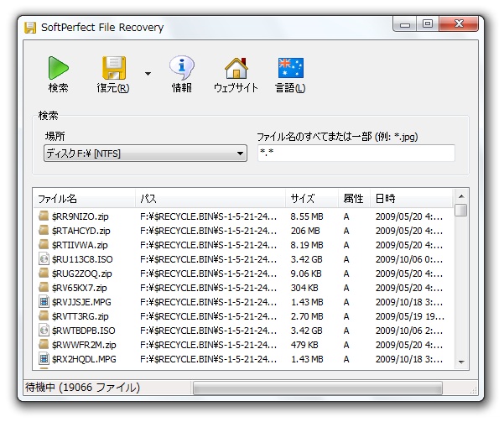Click the 304 KB size value
The height and width of the screenshot is (422, 504).
(304, 288)
